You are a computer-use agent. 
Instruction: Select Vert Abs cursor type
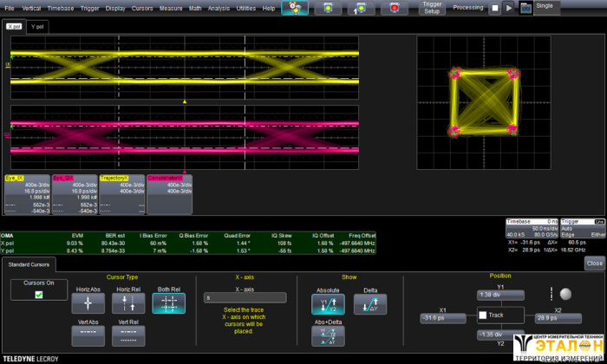point(88,335)
